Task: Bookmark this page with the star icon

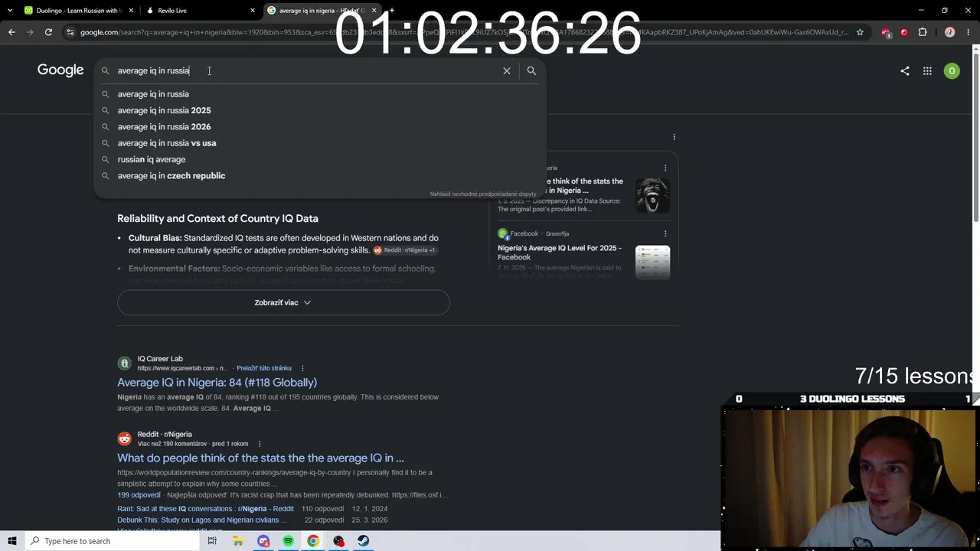Action: click(x=860, y=32)
